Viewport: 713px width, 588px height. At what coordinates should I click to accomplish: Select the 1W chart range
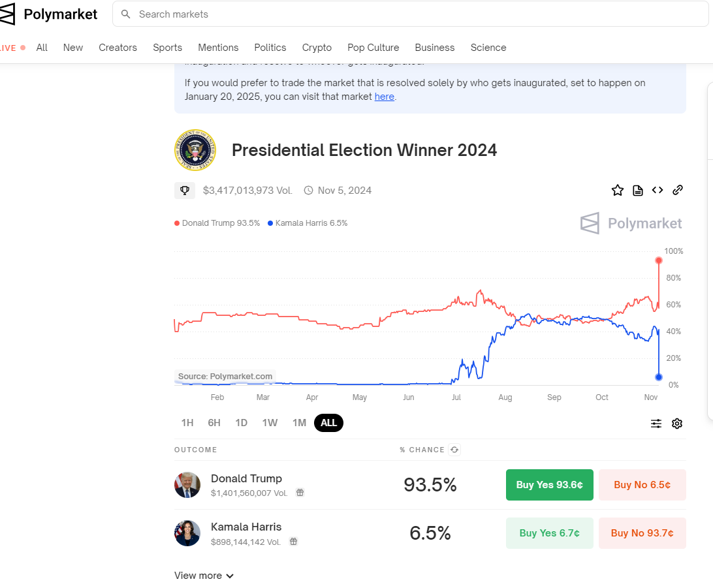pos(270,423)
